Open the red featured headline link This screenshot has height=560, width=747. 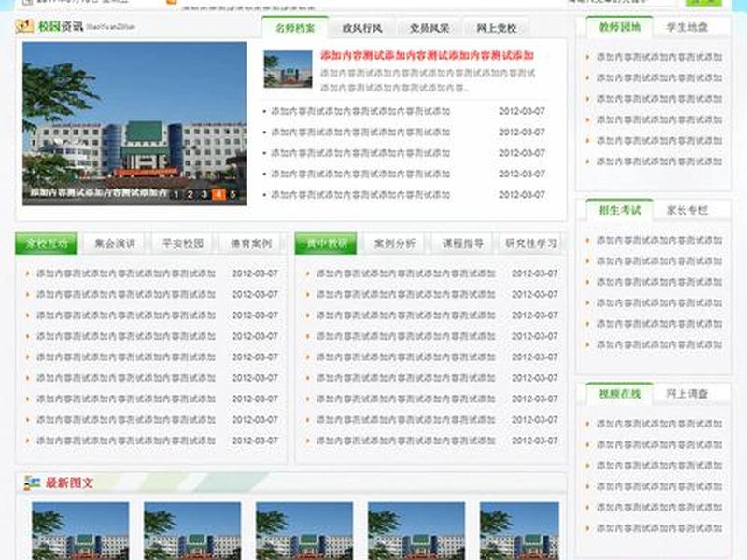point(427,56)
